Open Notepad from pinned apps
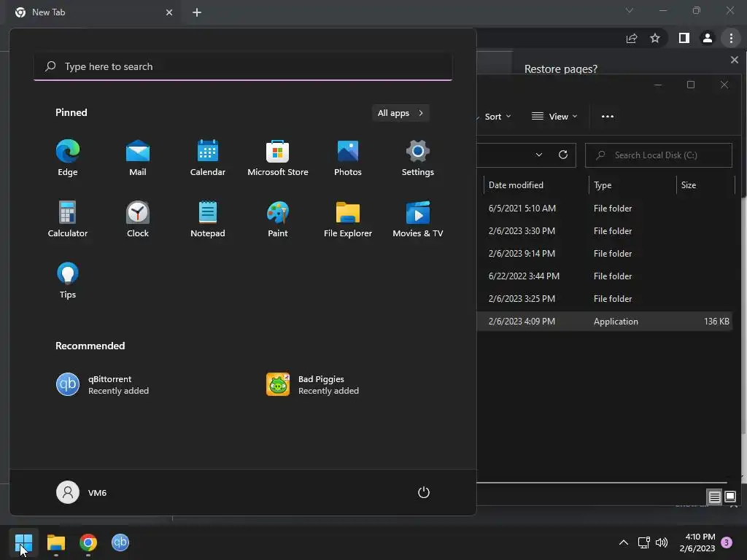This screenshot has width=747, height=560. (208, 219)
